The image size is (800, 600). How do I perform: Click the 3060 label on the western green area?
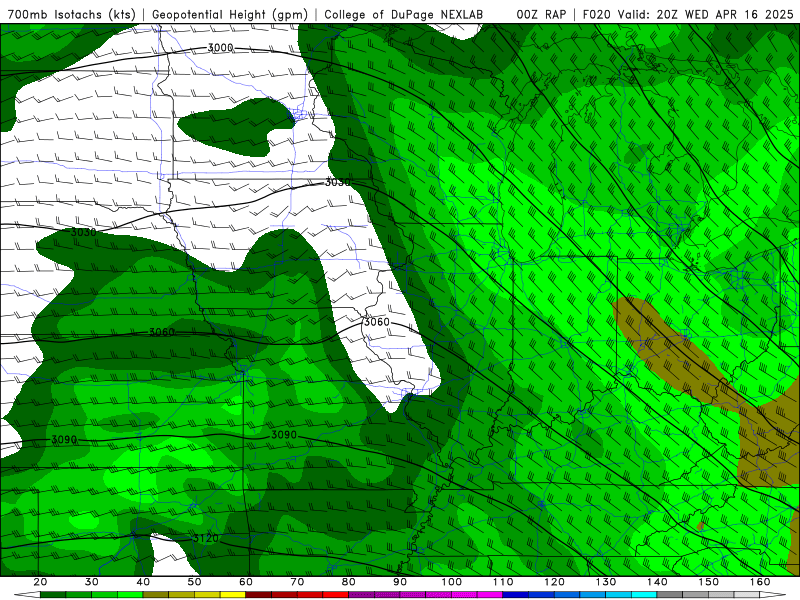coord(162,332)
